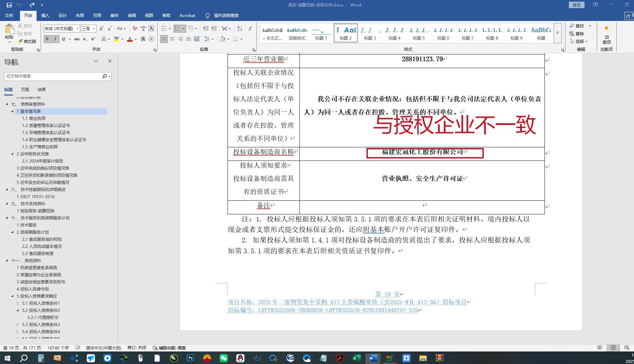Apply strikethrough formatting

tap(77, 39)
